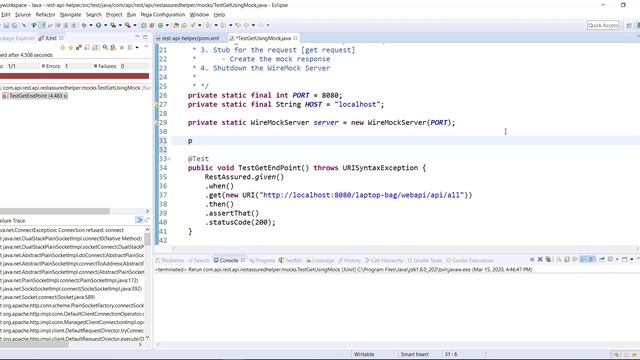Open the Refactor menu
The image size is (640, 360).
coord(45,14)
